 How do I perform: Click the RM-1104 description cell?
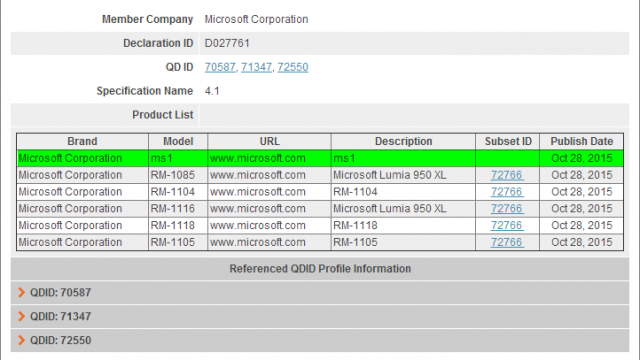point(403,192)
